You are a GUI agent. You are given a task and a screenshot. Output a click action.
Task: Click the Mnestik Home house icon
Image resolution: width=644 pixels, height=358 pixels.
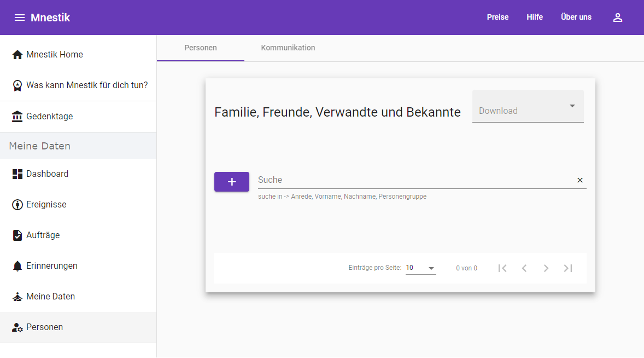tap(17, 55)
